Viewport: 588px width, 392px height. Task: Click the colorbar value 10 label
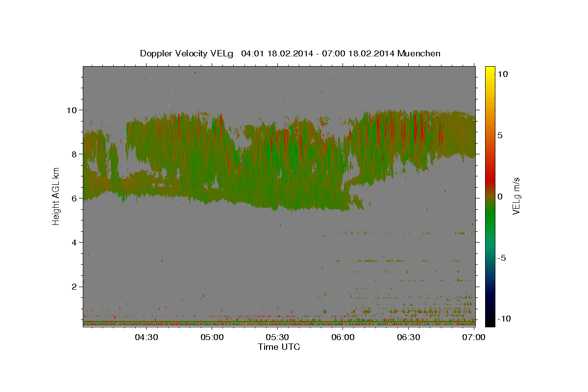coord(503,74)
